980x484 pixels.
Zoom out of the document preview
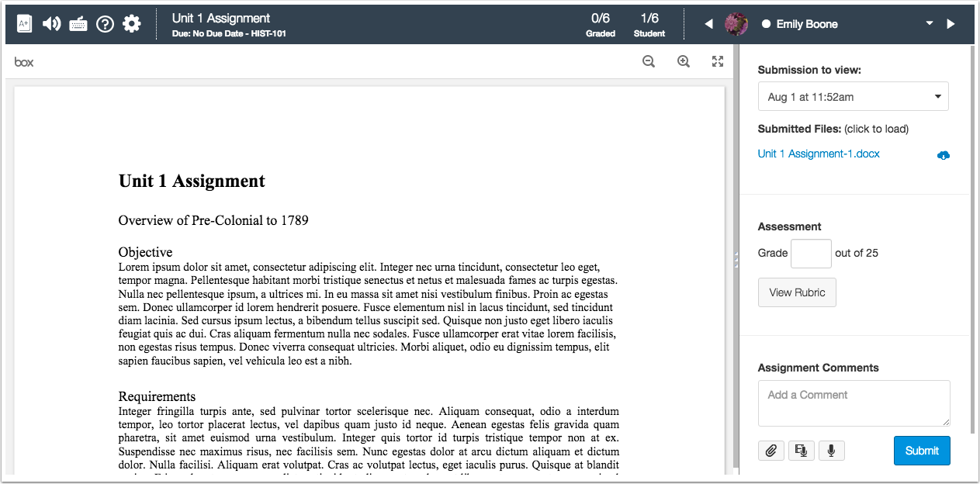click(x=649, y=62)
